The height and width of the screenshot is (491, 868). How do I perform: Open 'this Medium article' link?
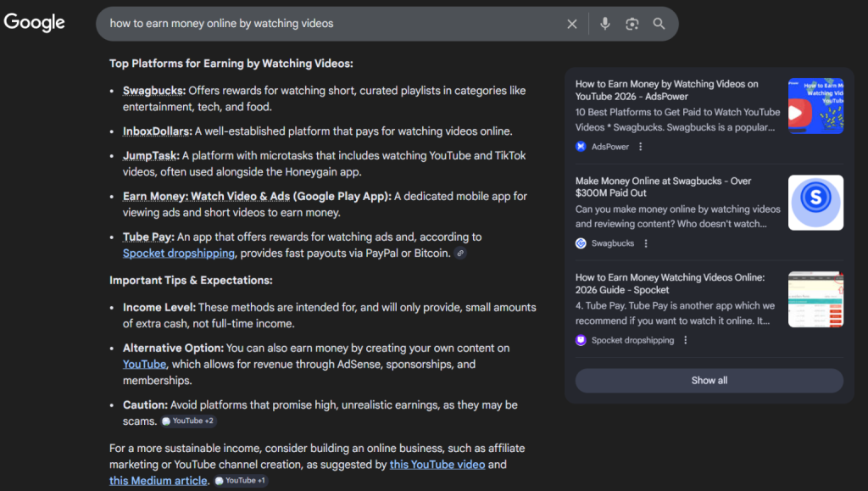(x=159, y=481)
